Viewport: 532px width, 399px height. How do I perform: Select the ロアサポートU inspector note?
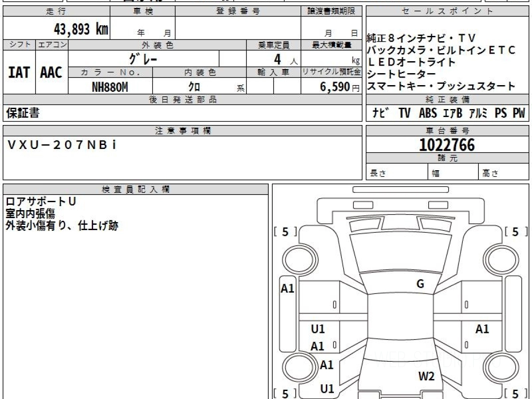click(41, 202)
